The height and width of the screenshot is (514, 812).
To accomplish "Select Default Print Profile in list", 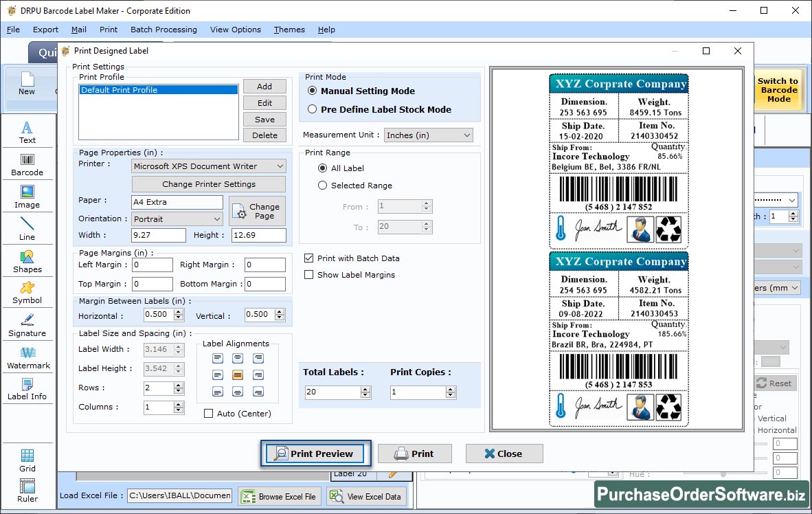I will [159, 89].
